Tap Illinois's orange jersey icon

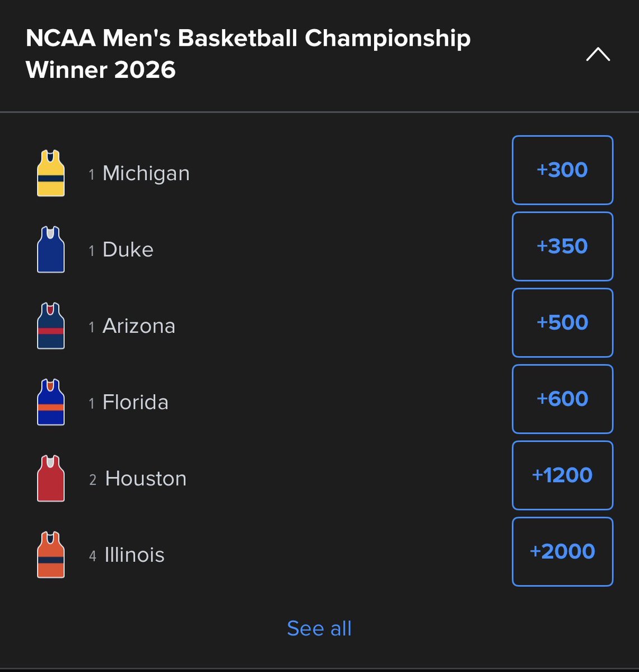click(51, 554)
